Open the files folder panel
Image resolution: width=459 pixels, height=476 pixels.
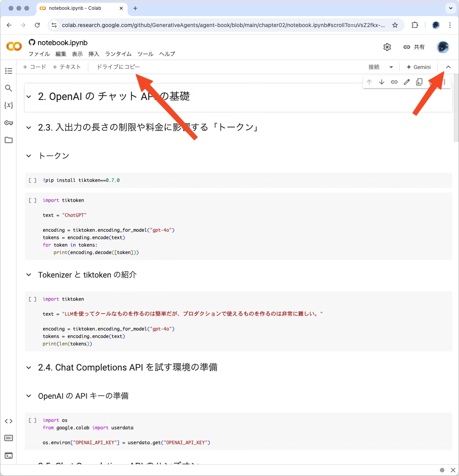(x=9, y=140)
